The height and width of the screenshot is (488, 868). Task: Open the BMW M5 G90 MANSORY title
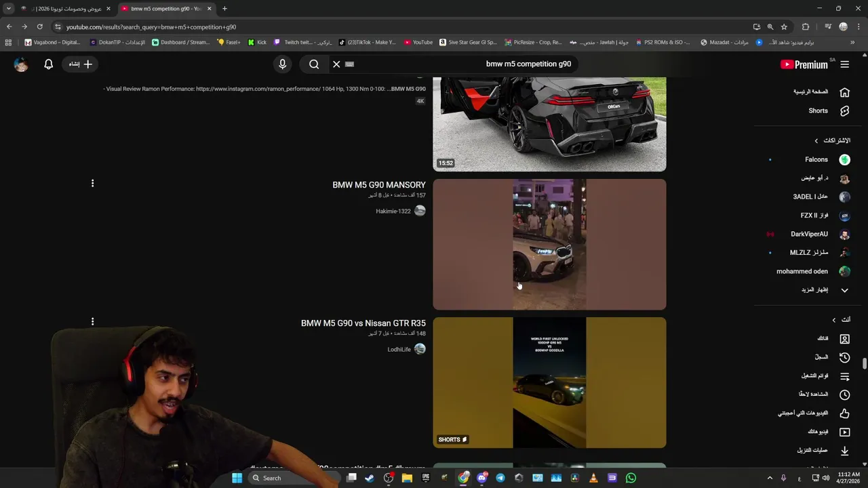pyautogui.click(x=379, y=184)
